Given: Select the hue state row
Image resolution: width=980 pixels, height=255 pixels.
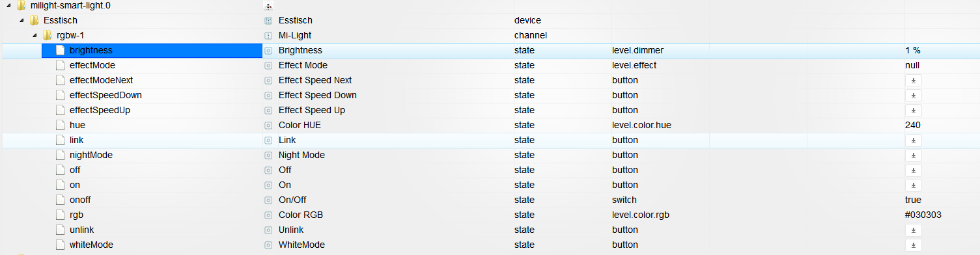Looking at the screenshot, I should point(490,125).
